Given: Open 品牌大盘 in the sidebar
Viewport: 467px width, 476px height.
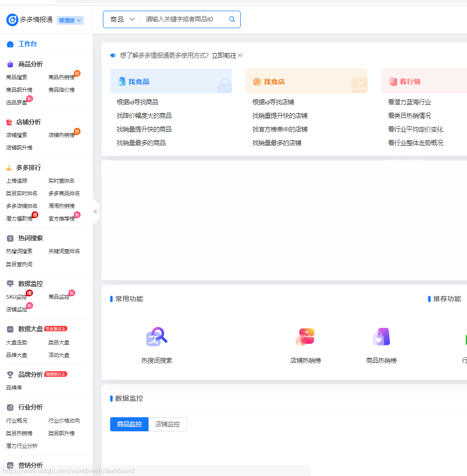Looking at the screenshot, I should click(17, 355).
